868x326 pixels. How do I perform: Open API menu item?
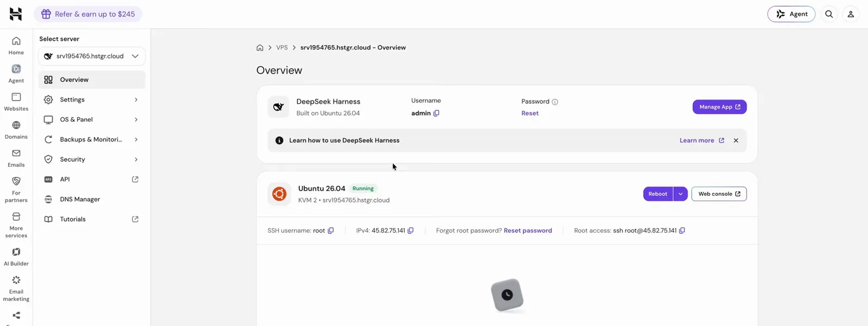(x=92, y=179)
